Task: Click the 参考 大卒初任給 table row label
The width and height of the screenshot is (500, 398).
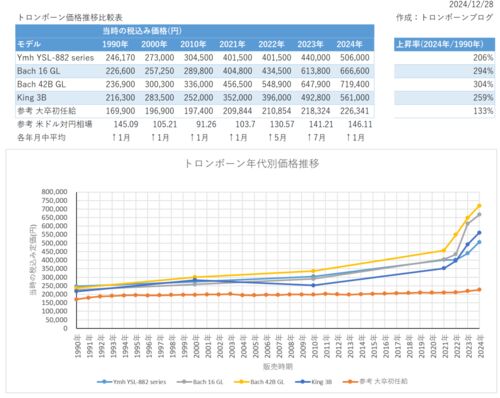Action: click(47, 111)
